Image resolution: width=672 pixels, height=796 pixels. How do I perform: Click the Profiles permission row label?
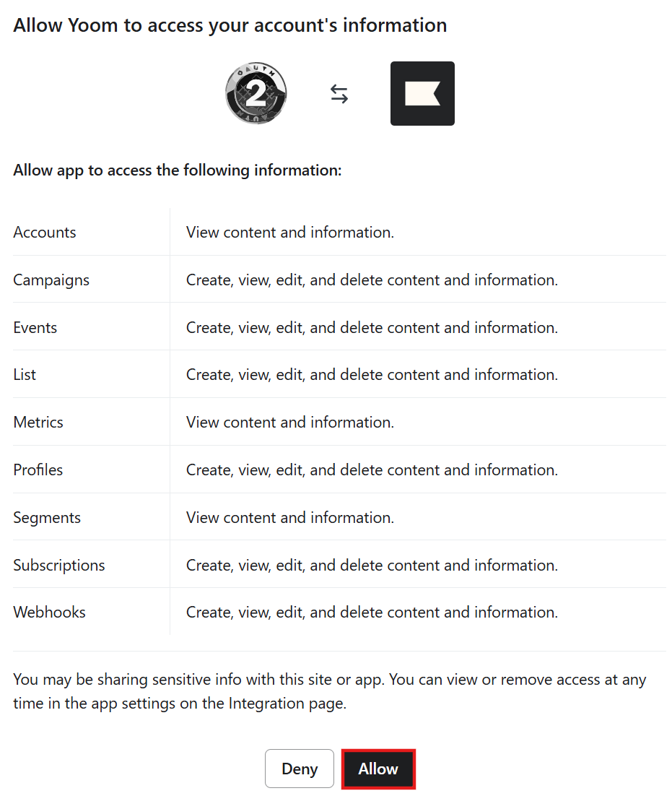pyautogui.click(x=38, y=470)
